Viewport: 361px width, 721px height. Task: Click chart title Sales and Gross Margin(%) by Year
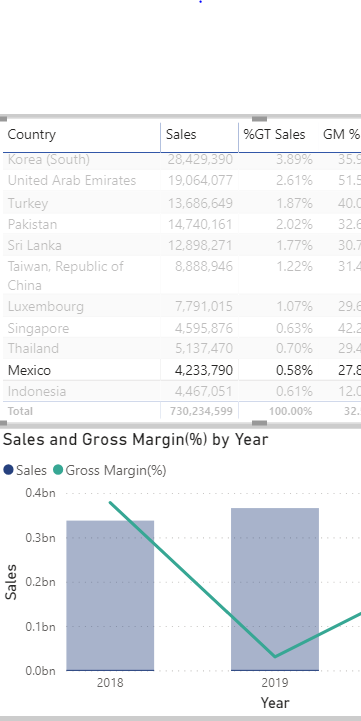coord(135,440)
